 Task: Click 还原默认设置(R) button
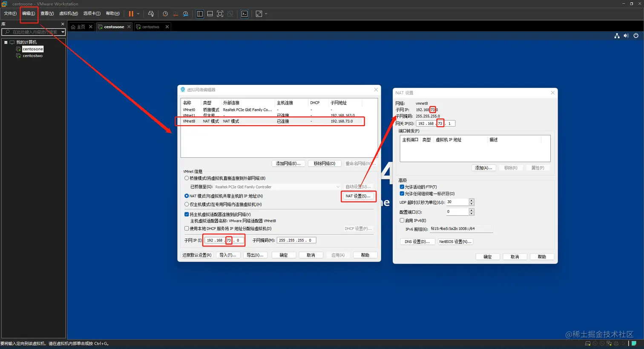(x=197, y=255)
